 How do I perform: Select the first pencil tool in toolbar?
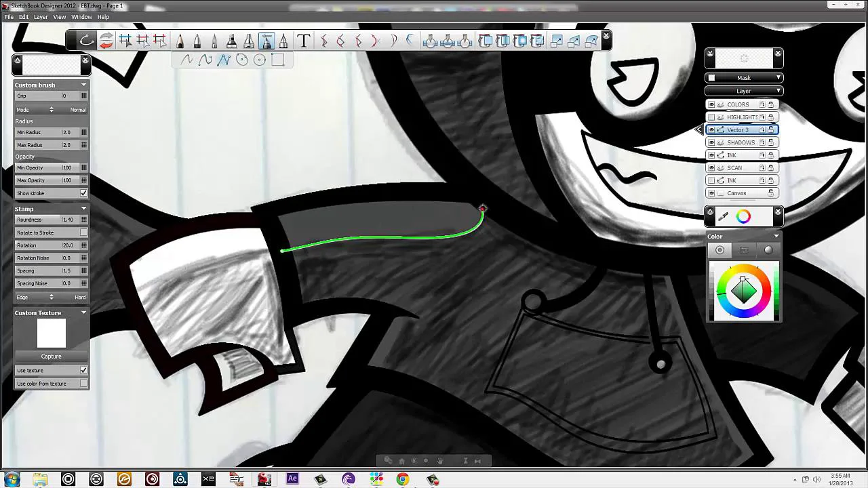[180, 41]
